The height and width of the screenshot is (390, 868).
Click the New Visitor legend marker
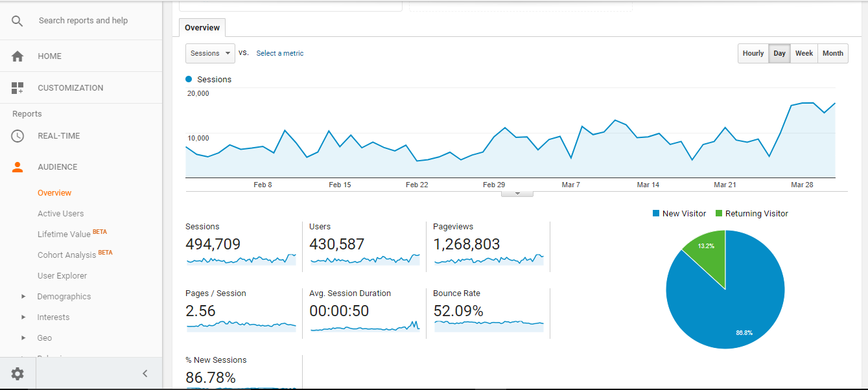tap(657, 213)
